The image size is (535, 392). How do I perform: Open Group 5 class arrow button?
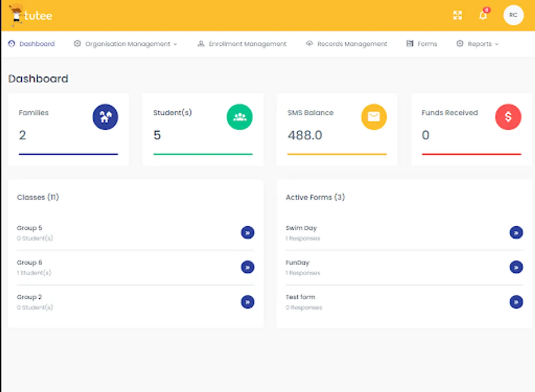[248, 233]
